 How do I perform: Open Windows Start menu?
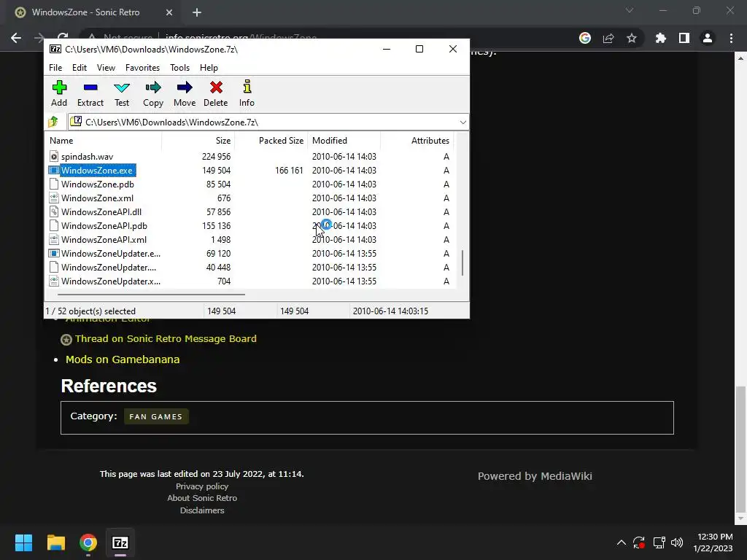click(x=23, y=542)
